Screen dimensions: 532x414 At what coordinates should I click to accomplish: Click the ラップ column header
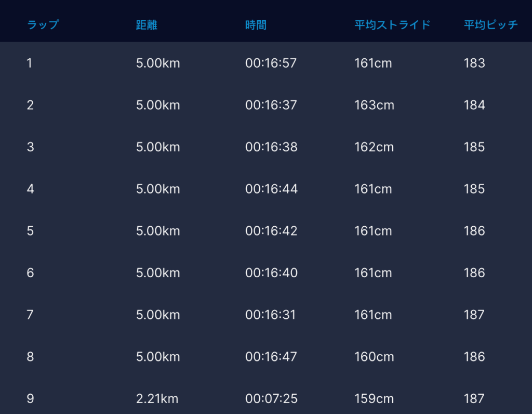pyautogui.click(x=43, y=25)
